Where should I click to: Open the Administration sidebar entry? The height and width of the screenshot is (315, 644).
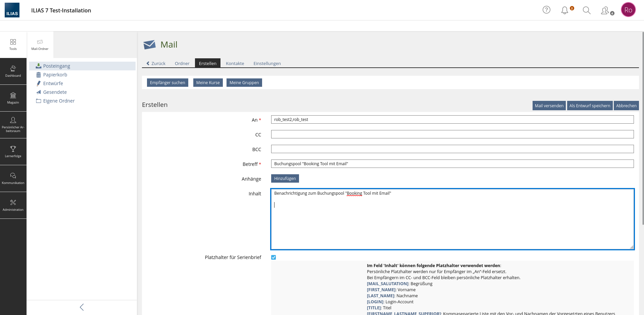tap(13, 205)
